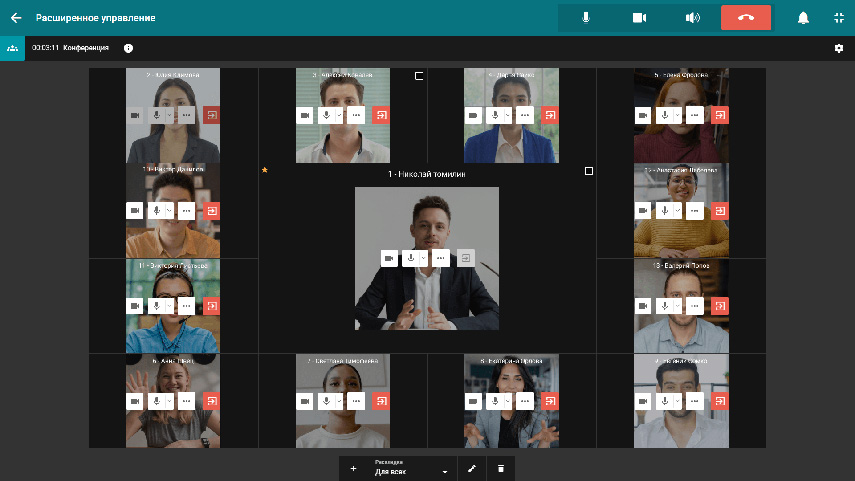Exit fullscreen with the collapse icon
Viewport: 855px width, 481px height.
point(839,18)
